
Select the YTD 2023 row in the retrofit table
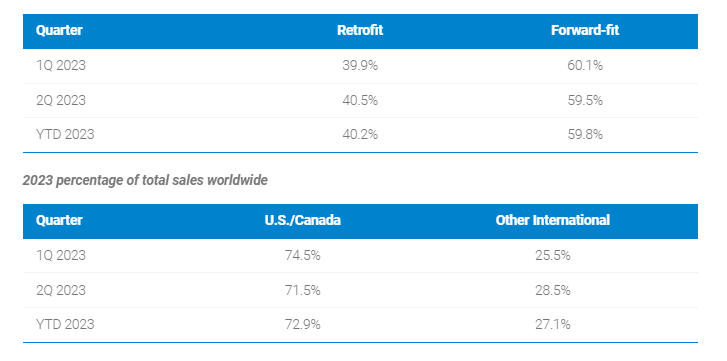tap(360, 135)
